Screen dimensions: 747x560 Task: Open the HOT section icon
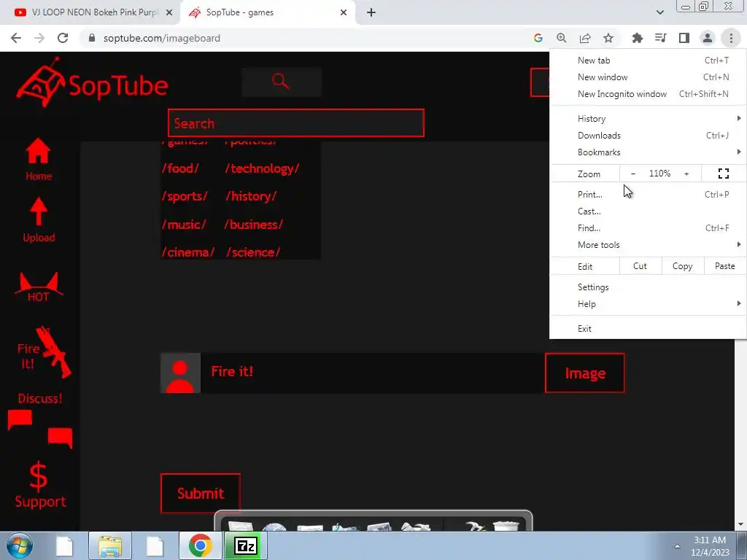click(39, 287)
